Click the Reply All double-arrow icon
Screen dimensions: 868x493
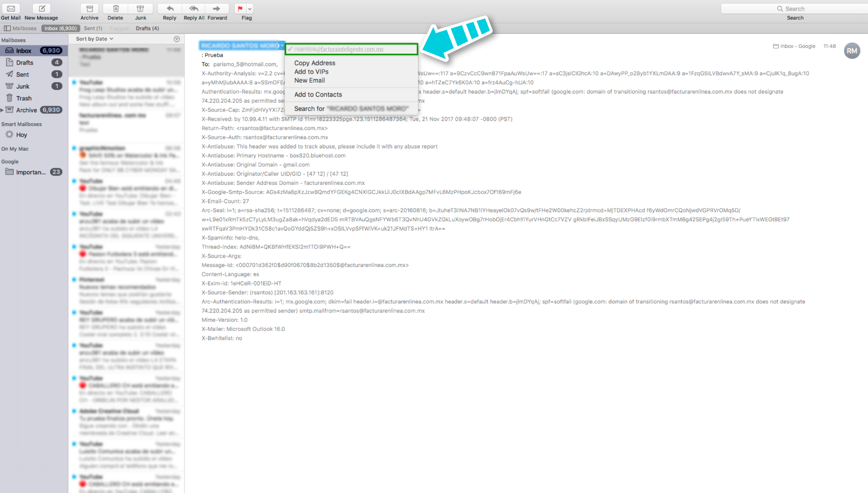[194, 9]
